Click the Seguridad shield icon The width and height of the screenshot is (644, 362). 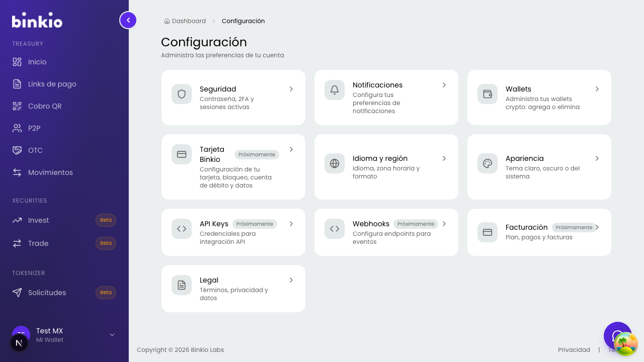[x=182, y=94]
